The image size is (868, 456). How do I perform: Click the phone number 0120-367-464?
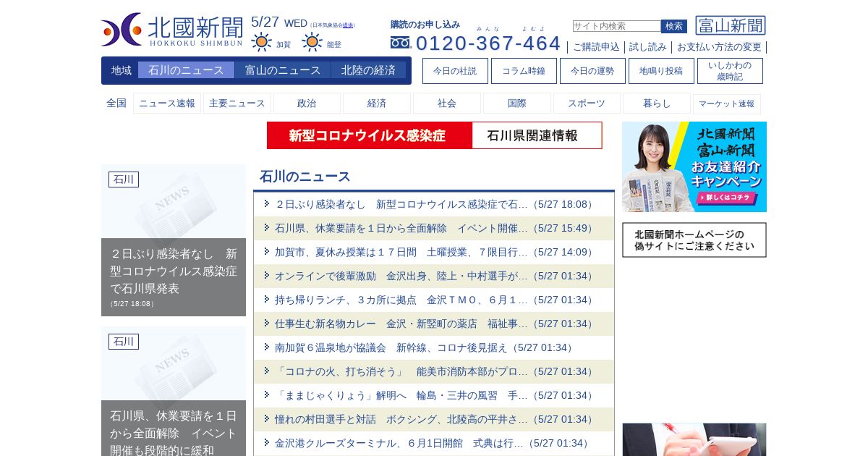(x=488, y=43)
